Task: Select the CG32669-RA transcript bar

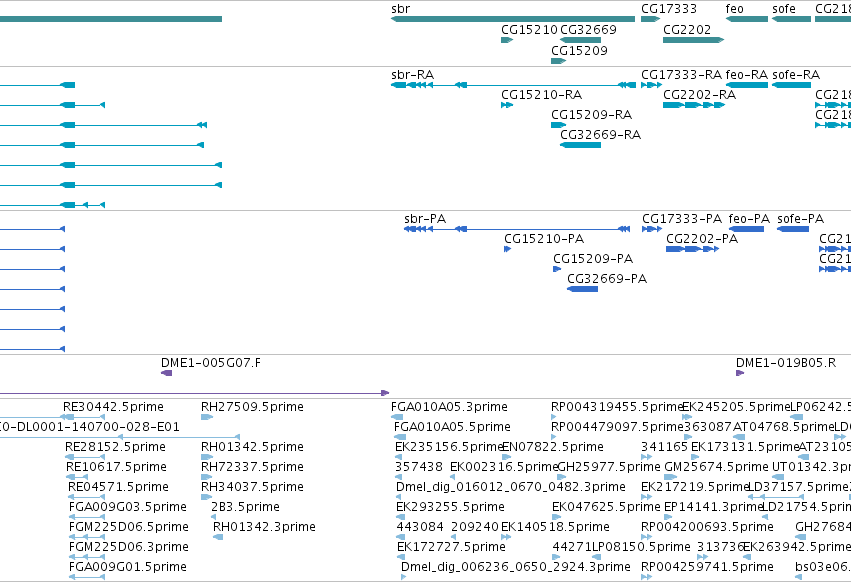Action: click(580, 145)
